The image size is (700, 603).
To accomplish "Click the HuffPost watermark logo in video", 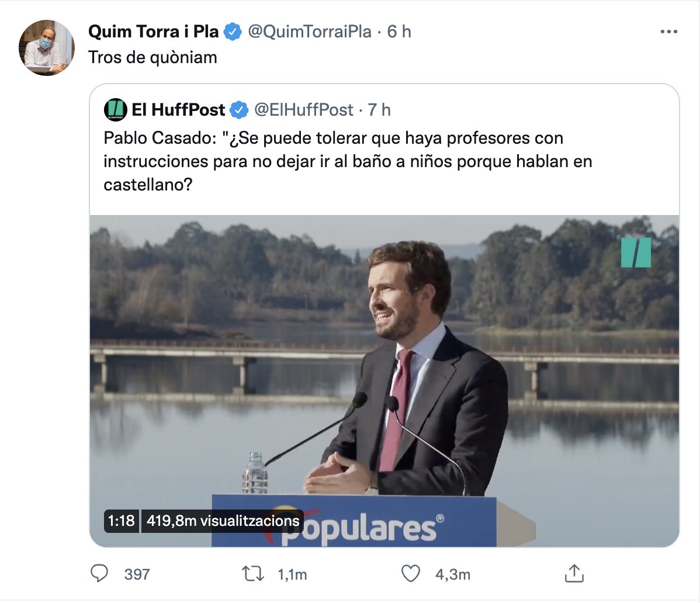I will pyautogui.click(x=636, y=252).
